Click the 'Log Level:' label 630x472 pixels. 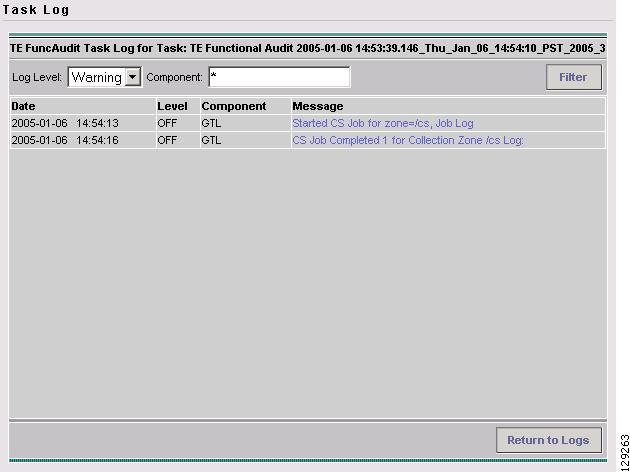coord(37,77)
